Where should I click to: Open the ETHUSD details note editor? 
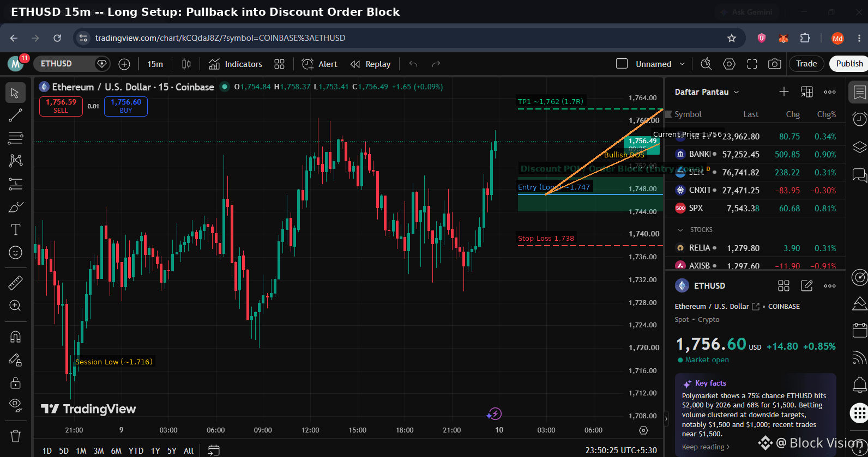click(x=807, y=285)
